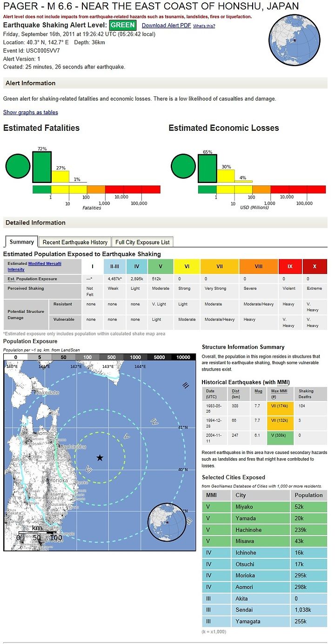The image size is (335, 644).
Task: Click the red MMI IX header cell
Action: click(x=290, y=266)
